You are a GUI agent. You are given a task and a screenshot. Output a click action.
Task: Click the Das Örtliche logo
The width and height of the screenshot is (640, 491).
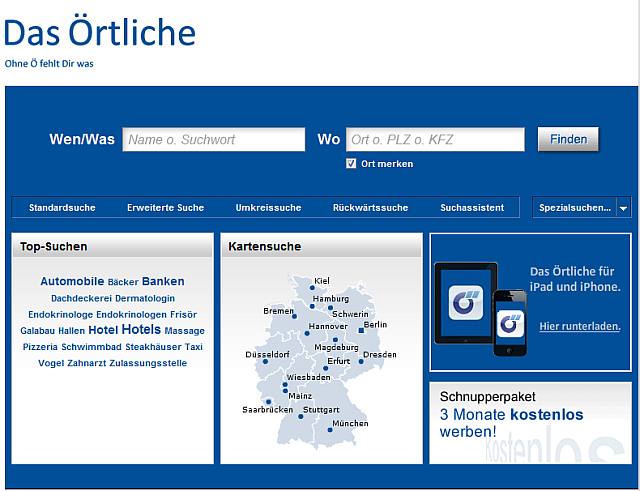click(100, 32)
